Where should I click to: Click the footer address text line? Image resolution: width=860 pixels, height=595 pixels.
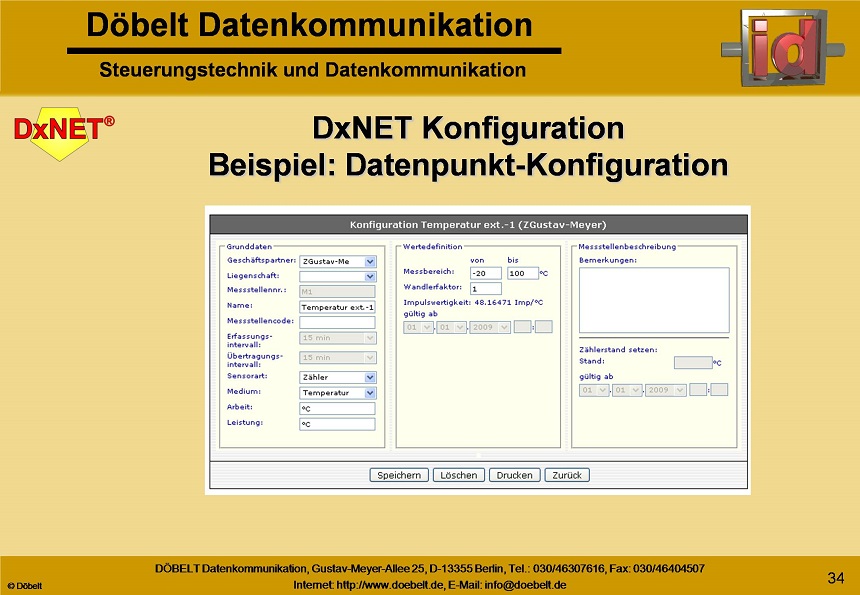tap(430, 569)
